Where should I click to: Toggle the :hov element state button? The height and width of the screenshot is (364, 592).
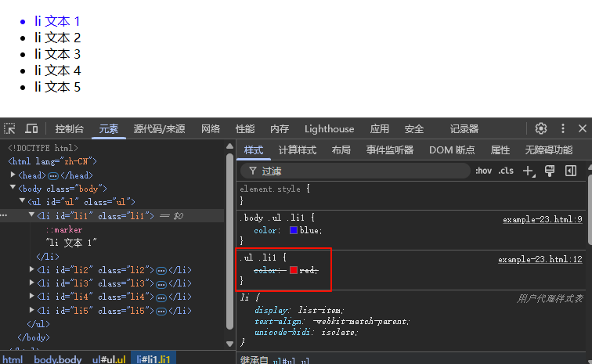tap(483, 171)
